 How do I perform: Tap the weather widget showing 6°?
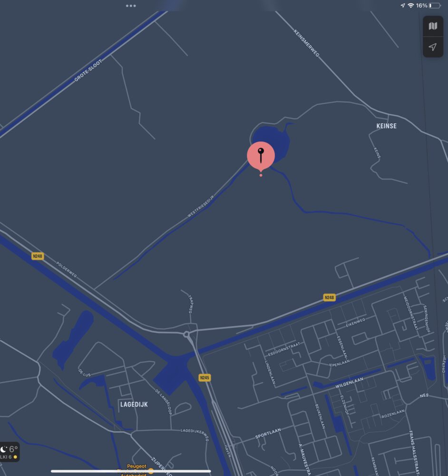(x=10, y=452)
